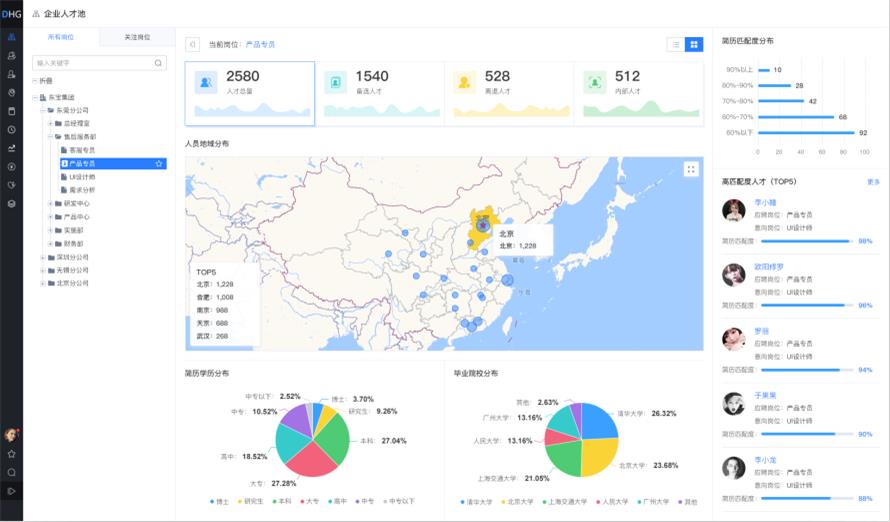Switch to the 关注岗位 tab
The height and width of the screenshot is (522, 890).
point(137,37)
